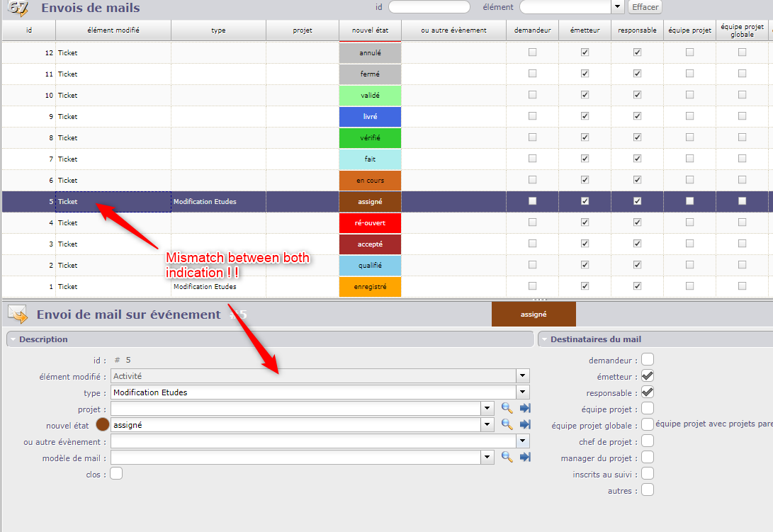Check the manager du projet box
The width and height of the screenshot is (773, 532).
648,457
